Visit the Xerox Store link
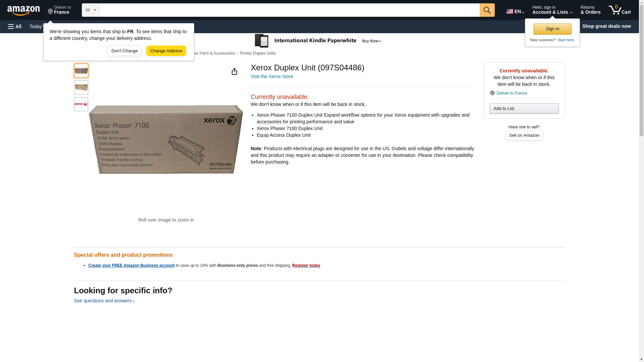 click(272, 76)
